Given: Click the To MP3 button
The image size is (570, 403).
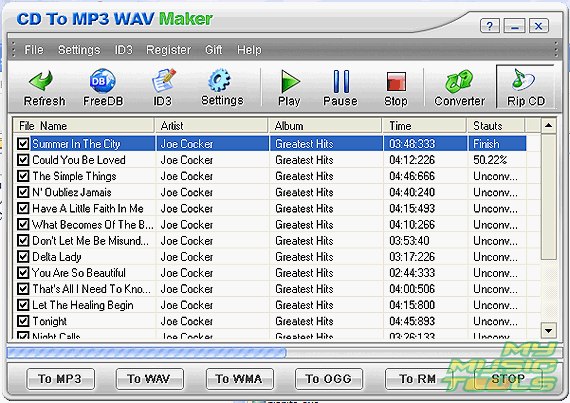Looking at the screenshot, I should click(x=60, y=379).
